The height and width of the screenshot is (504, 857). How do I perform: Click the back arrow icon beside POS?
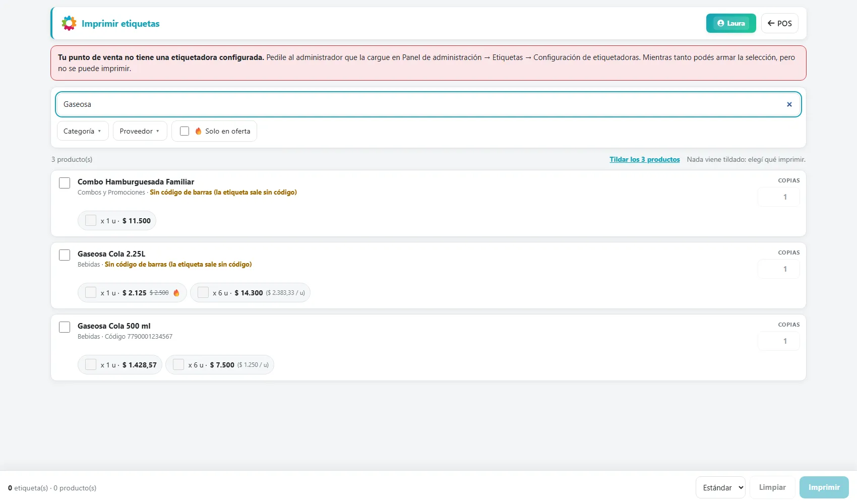click(x=771, y=23)
